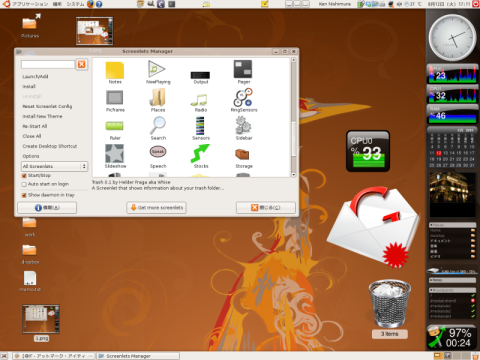The height and width of the screenshot is (360, 480).
Task: Clear the search field with the orange X
Action: [x=82, y=64]
